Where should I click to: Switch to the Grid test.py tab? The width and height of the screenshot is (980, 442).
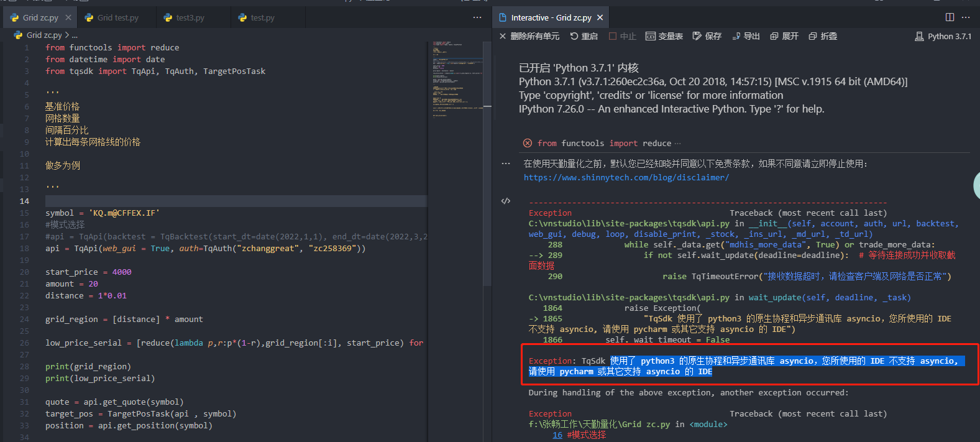click(x=117, y=17)
